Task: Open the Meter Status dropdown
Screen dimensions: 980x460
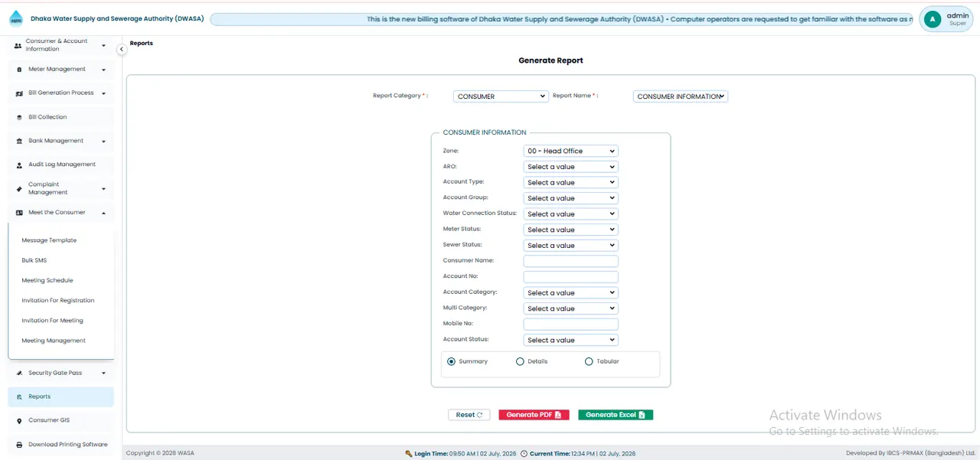Action: click(570, 230)
